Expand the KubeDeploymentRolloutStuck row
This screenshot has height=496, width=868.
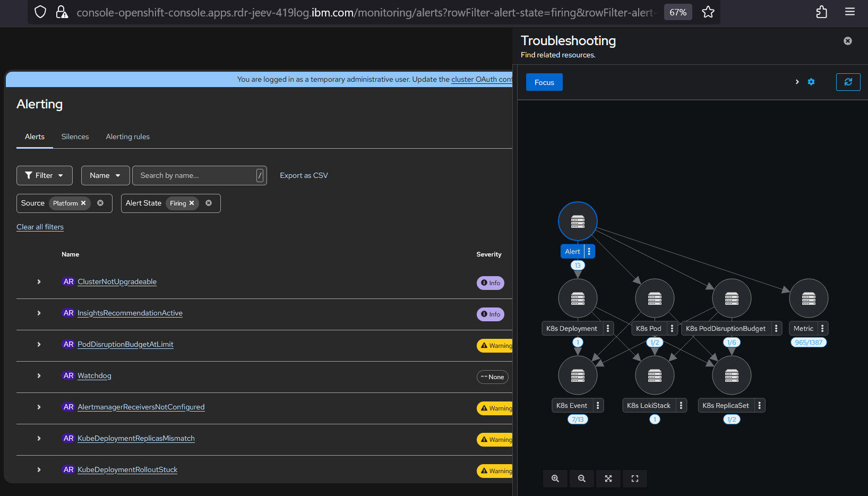click(39, 469)
